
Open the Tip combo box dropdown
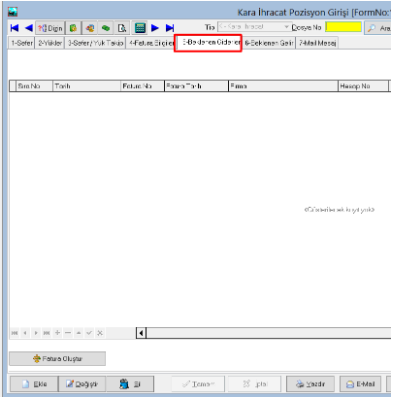[286, 27]
